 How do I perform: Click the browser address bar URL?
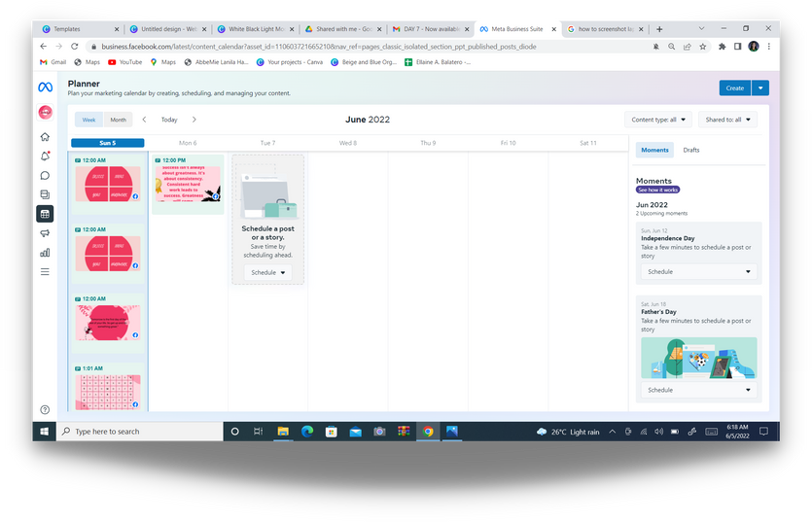pos(319,47)
